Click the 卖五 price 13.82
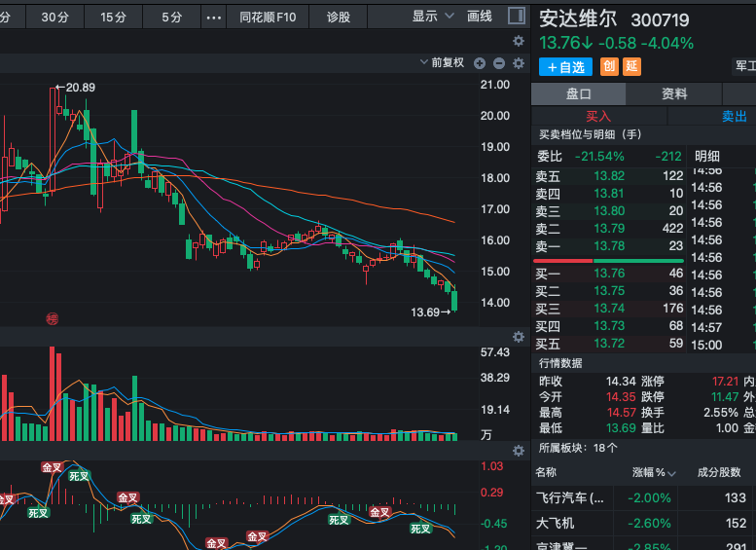Screen dimensions: 756x550 [609, 175]
